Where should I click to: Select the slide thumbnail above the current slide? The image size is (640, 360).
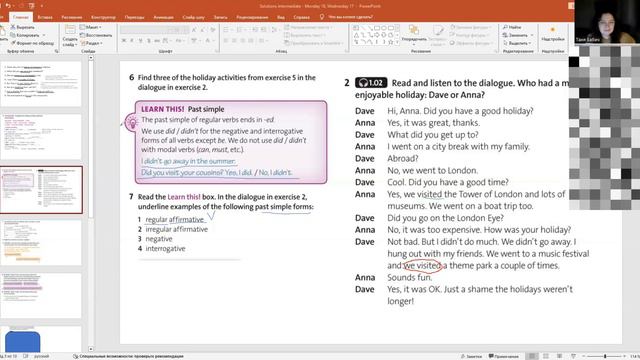[41, 137]
